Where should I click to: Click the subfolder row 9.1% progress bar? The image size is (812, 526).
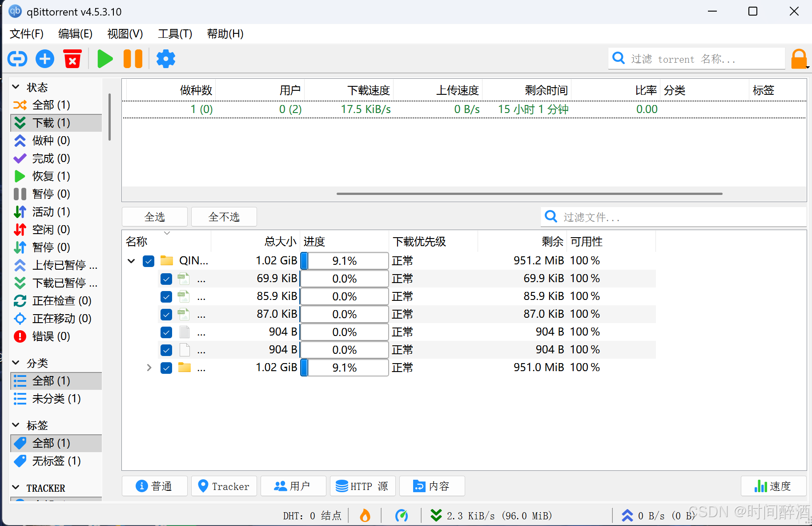(345, 368)
